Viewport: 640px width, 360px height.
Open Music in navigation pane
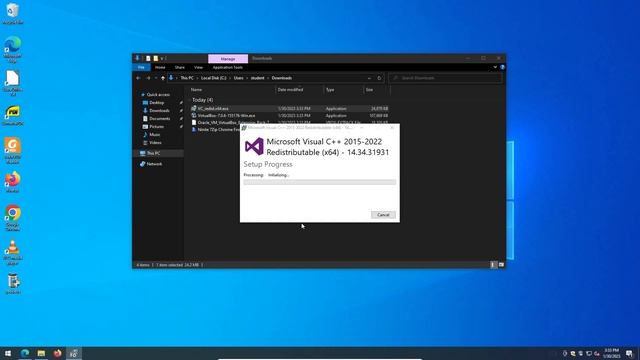click(x=154, y=135)
